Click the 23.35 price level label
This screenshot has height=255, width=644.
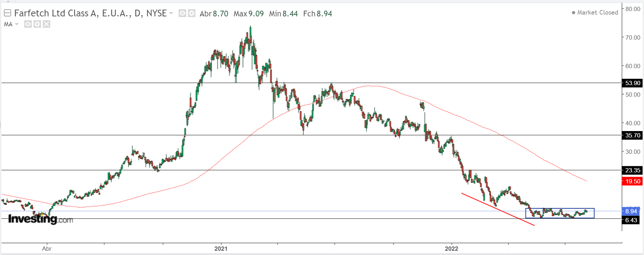[x=633, y=170]
